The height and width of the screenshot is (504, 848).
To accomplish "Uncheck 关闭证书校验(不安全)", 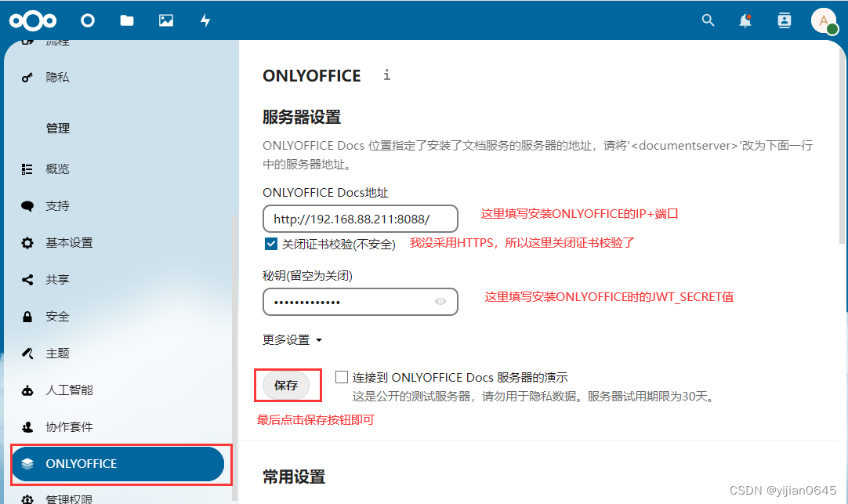I will click(270, 244).
